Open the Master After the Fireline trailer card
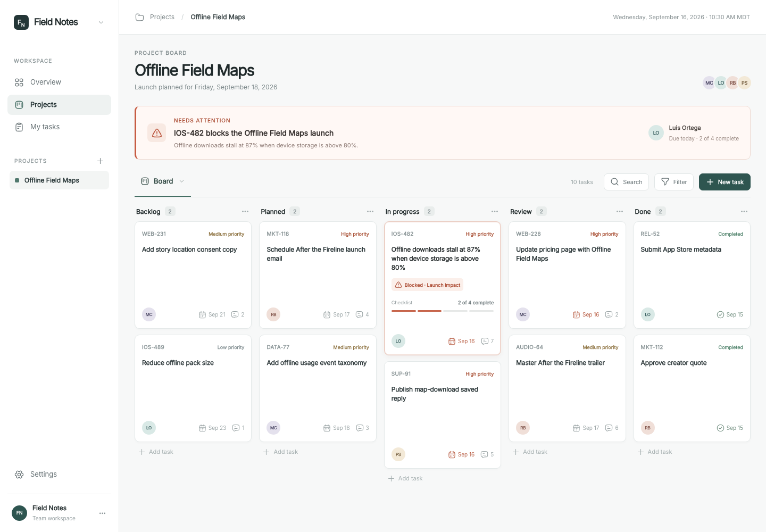The height and width of the screenshot is (532, 766). point(567,388)
